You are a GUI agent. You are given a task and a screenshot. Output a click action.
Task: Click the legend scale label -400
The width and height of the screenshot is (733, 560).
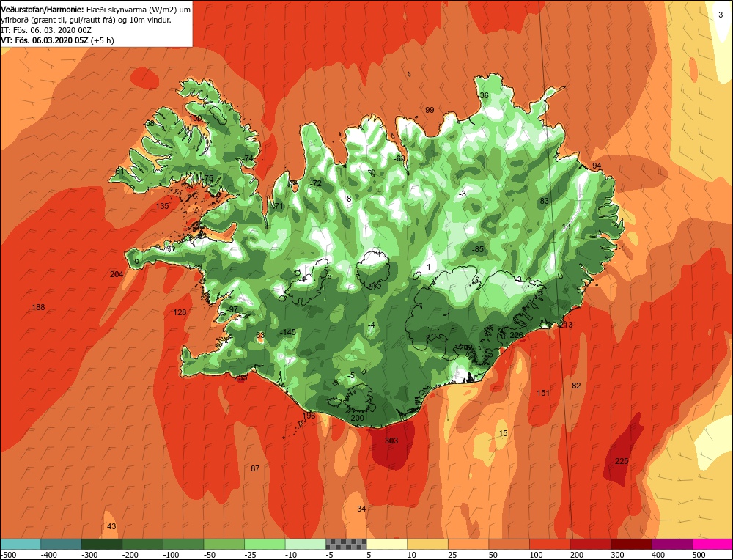coord(49,555)
